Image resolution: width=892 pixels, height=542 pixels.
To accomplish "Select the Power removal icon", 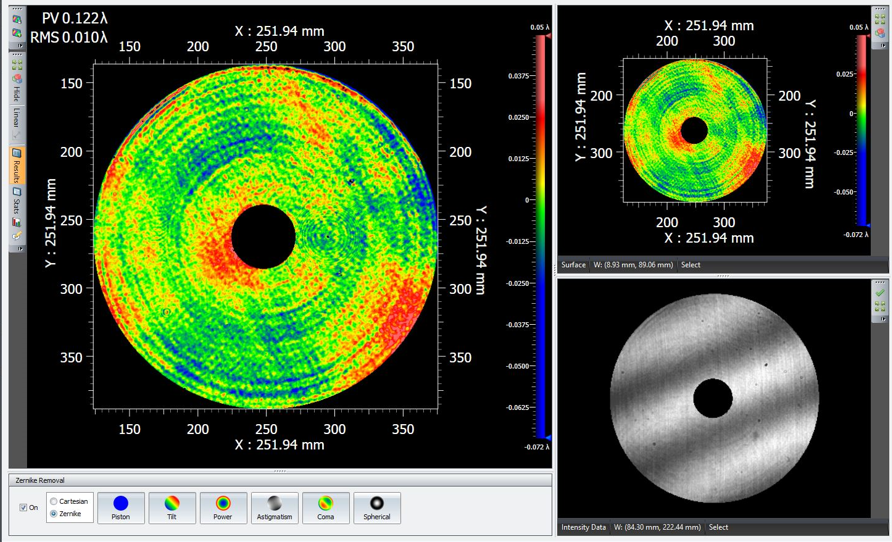I will (223, 508).
